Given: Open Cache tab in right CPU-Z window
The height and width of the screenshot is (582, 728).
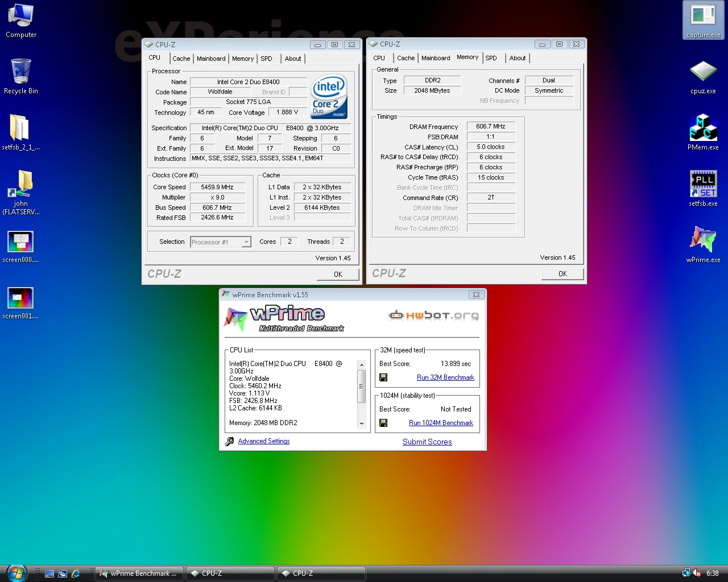Looking at the screenshot, I should click(406, 58).
